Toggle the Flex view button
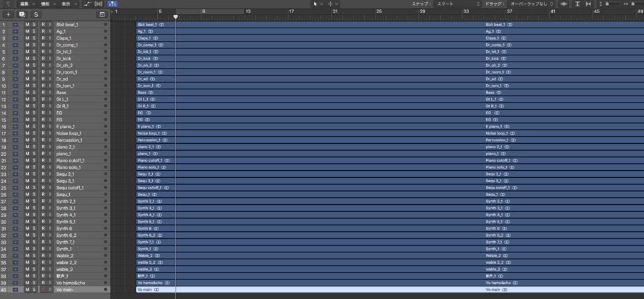Image resolution: width=644 pixels, height=299 pixels. [99, 4]
